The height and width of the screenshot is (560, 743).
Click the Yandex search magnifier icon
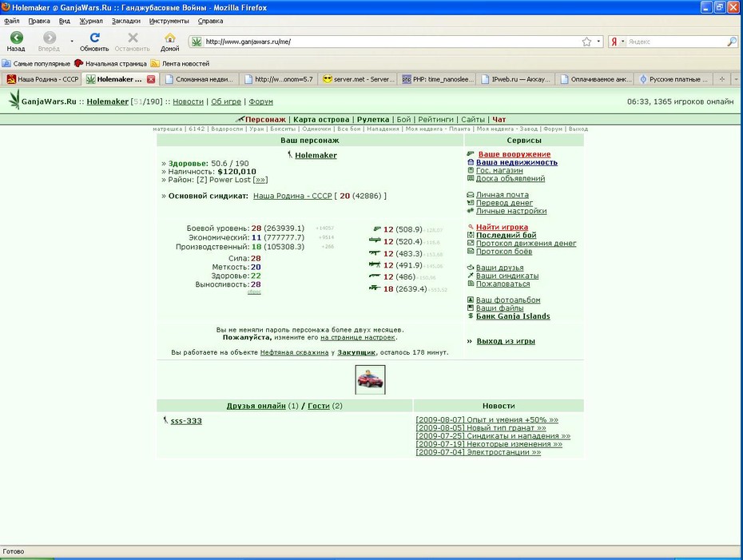point(732,42)
